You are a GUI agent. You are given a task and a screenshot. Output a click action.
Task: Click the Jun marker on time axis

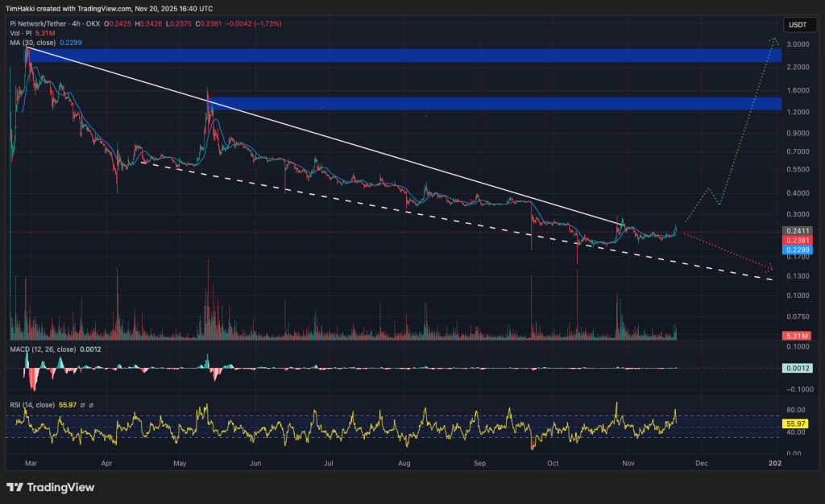tap(255, 464)
